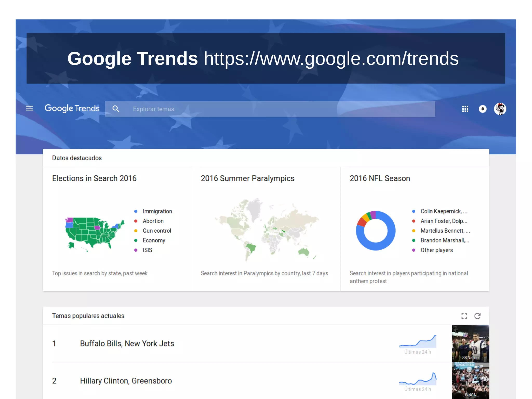Select the Immigration legend entry
This screenshot has height=399, width=532.
(x=153, y=211)
